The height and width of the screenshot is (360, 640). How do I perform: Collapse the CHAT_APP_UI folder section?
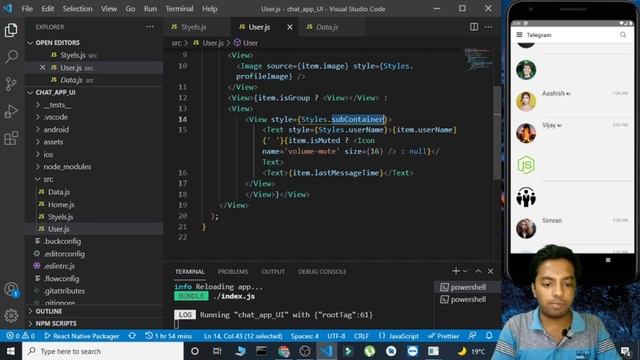[x=55, y=92]
